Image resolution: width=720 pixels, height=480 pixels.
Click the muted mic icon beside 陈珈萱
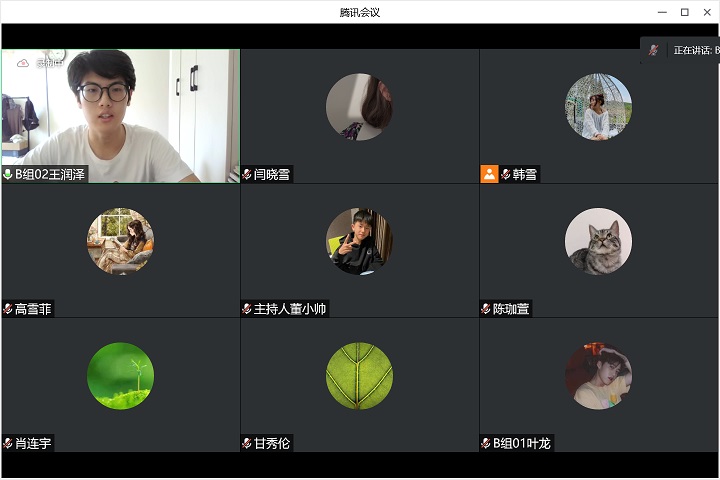[x=486, y=309]
